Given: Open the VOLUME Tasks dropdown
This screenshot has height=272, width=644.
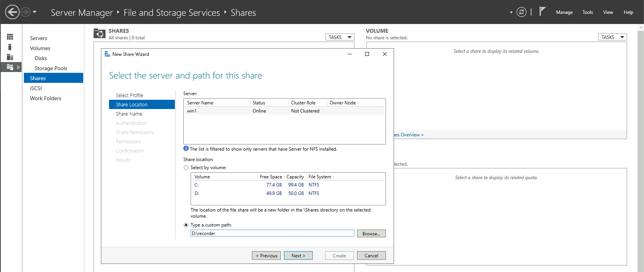Looking at the screenshot, I should pyautogui.click(x=612, y=37).
